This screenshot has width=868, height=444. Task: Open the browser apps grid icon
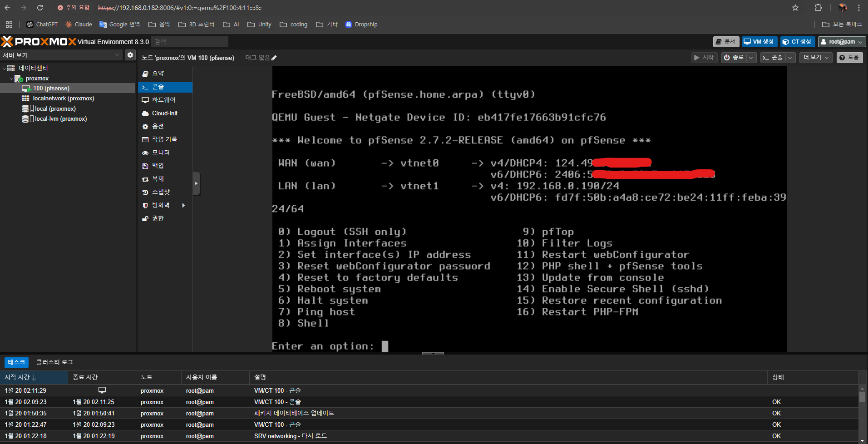coord(9,25)
